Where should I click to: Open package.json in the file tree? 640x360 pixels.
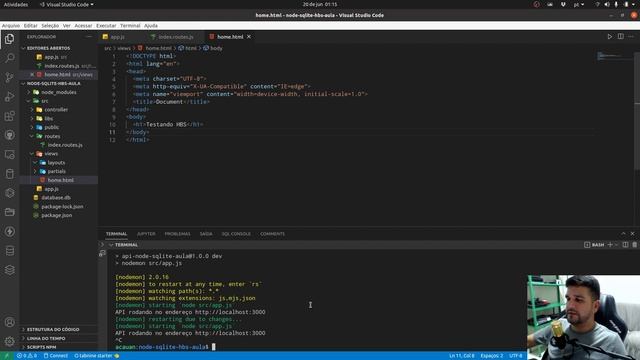coord(57,215)
